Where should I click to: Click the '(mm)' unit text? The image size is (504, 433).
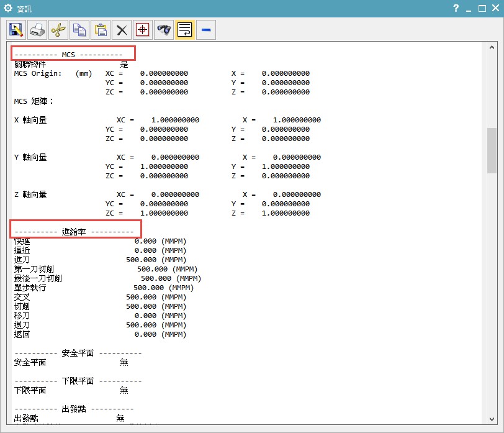[84, 73]
